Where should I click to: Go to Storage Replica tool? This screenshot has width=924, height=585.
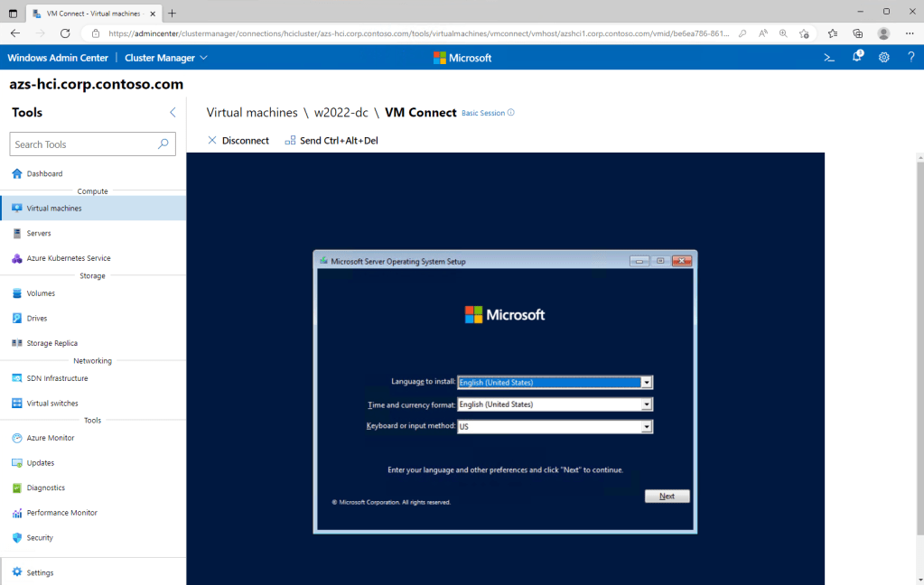point(52,343)
